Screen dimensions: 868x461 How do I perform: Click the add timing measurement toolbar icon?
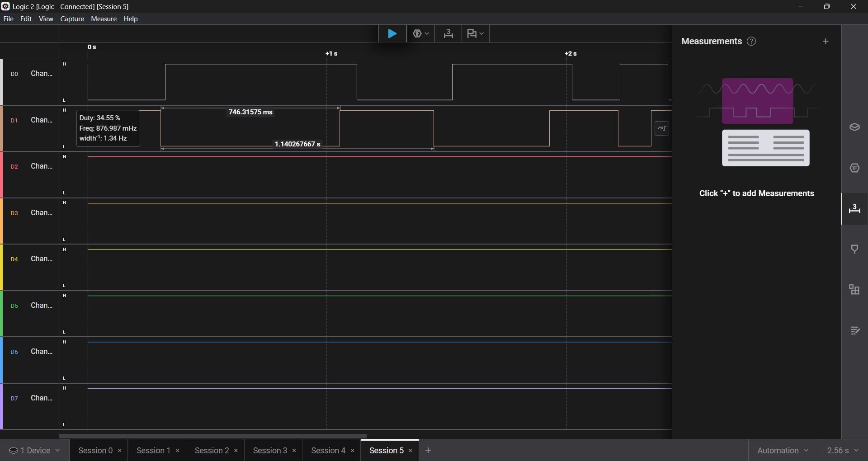(x=448, y=33)
